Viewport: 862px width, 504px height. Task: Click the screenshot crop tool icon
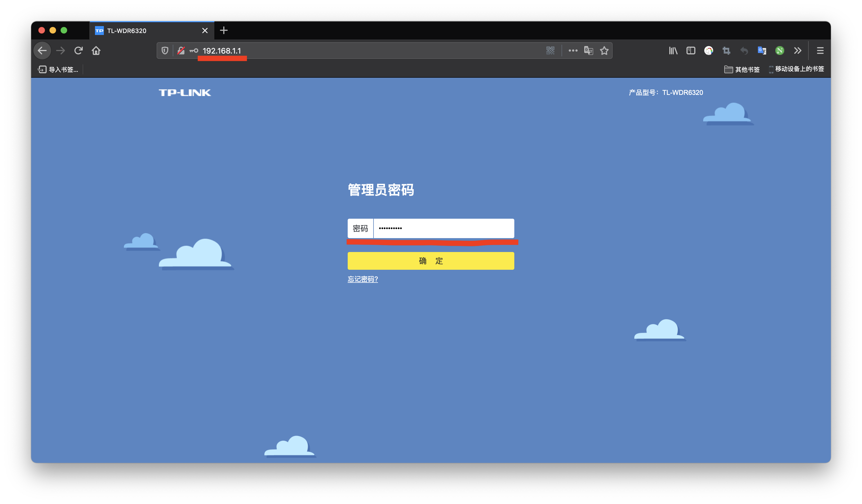(726, 51)
